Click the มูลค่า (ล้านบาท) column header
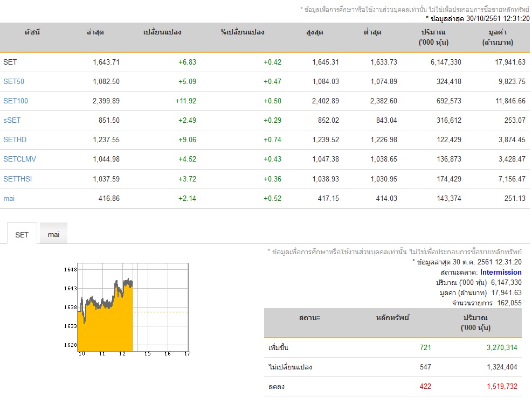532x405 pixels. point(498,37)
